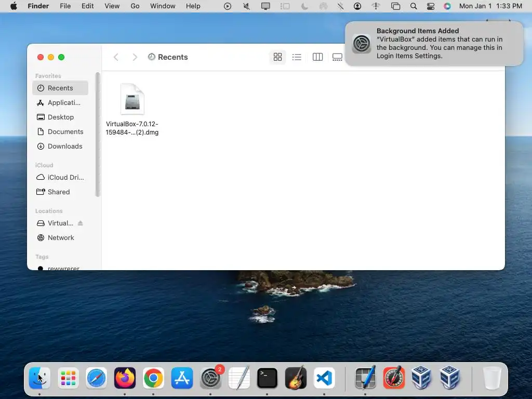Switch Finder to list view

(297, 57)
